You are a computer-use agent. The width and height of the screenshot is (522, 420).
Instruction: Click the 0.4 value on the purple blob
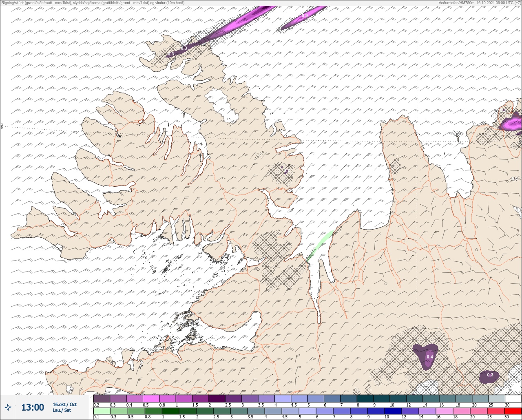(429, 357)
